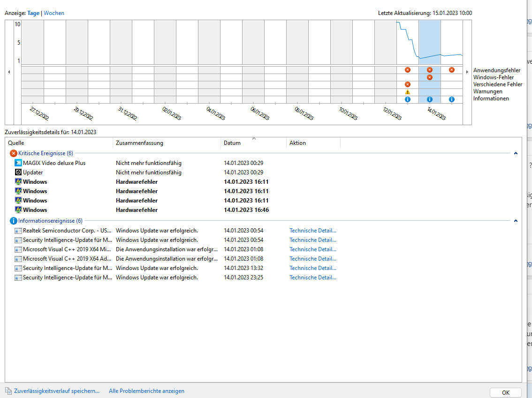Click the Microsoft Visual C++ 2019 installer icon
Screen dimensions: 532x398
click(x=19, y=249)
